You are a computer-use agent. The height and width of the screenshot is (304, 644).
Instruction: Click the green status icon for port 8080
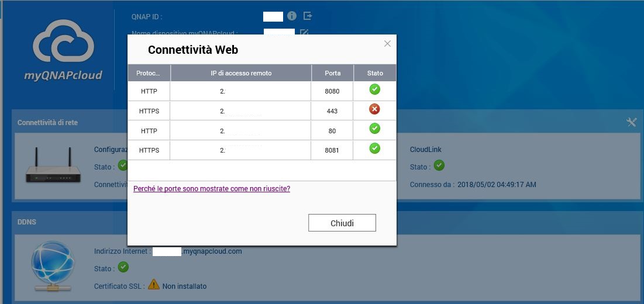click(375, 89)
